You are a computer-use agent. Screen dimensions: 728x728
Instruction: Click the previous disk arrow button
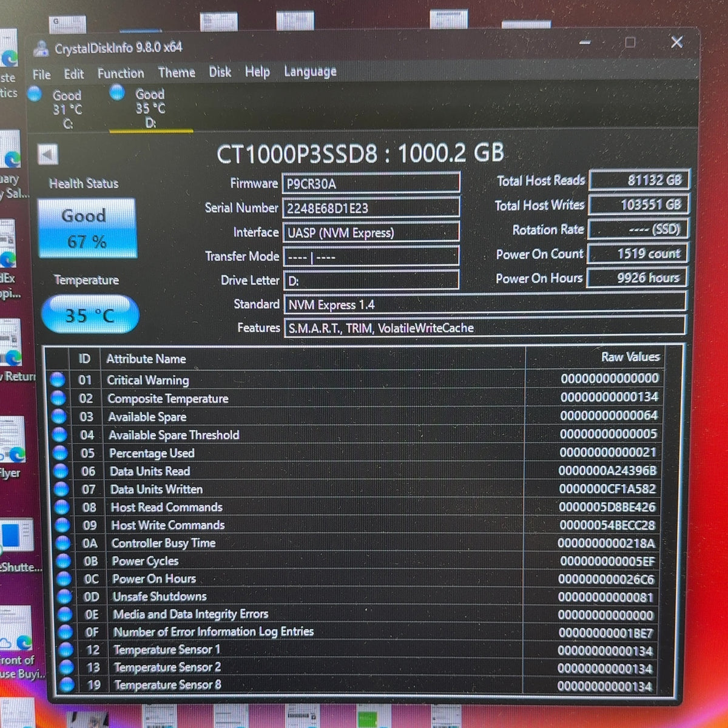(48, 154)
